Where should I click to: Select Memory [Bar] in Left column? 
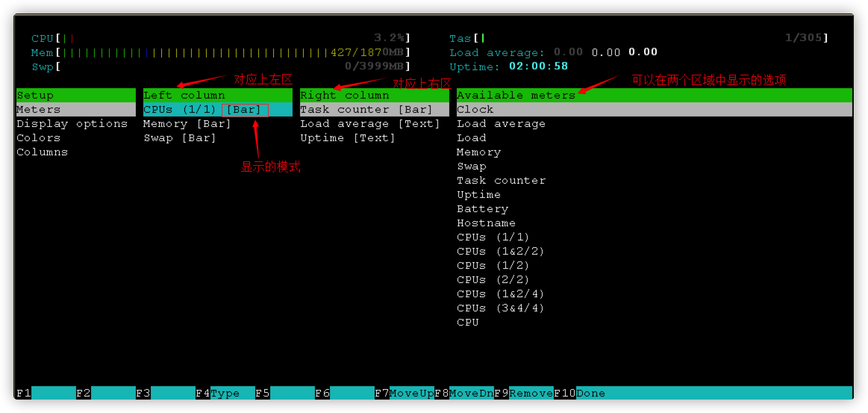pos(187,124)
